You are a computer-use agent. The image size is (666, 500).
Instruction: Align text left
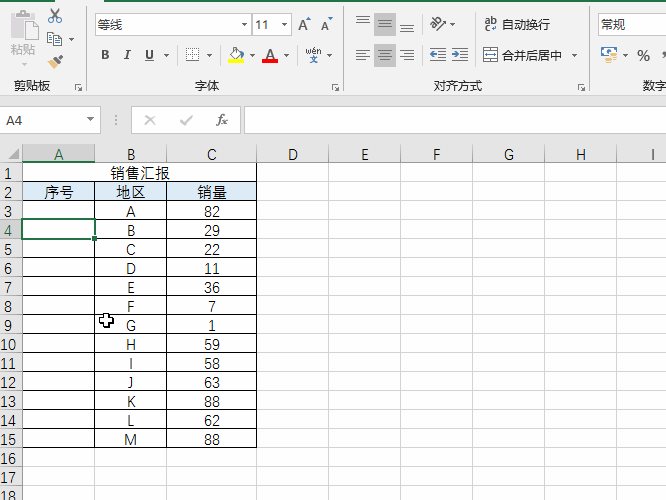363,55
